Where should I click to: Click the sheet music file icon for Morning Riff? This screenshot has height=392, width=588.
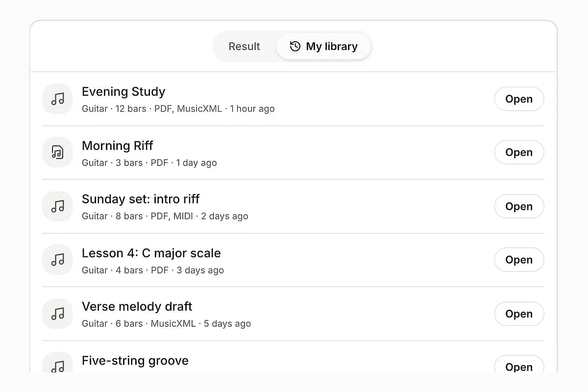(58, 152)
